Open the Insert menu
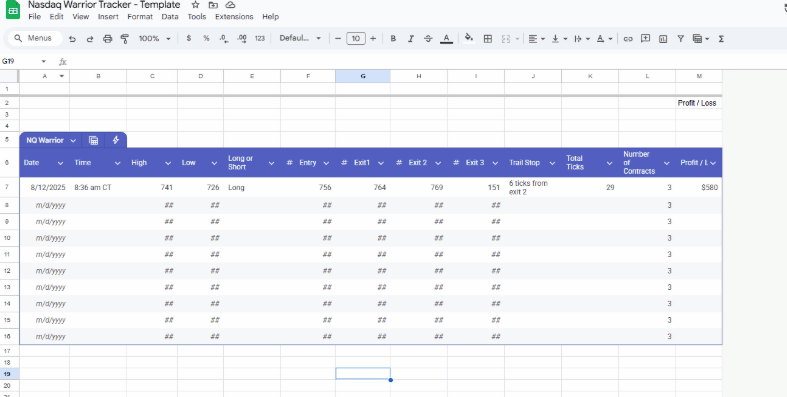Viewport: 787px width, 397px height. point(108,17)
